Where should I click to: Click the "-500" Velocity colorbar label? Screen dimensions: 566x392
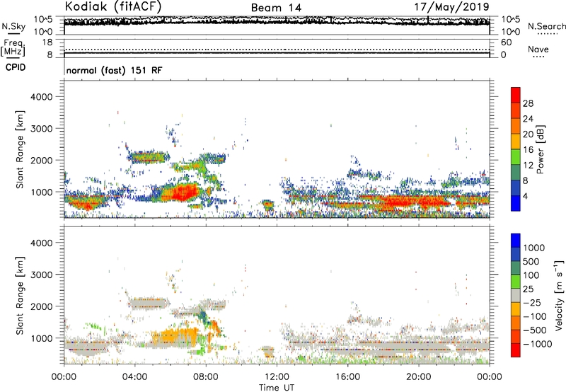535,330
